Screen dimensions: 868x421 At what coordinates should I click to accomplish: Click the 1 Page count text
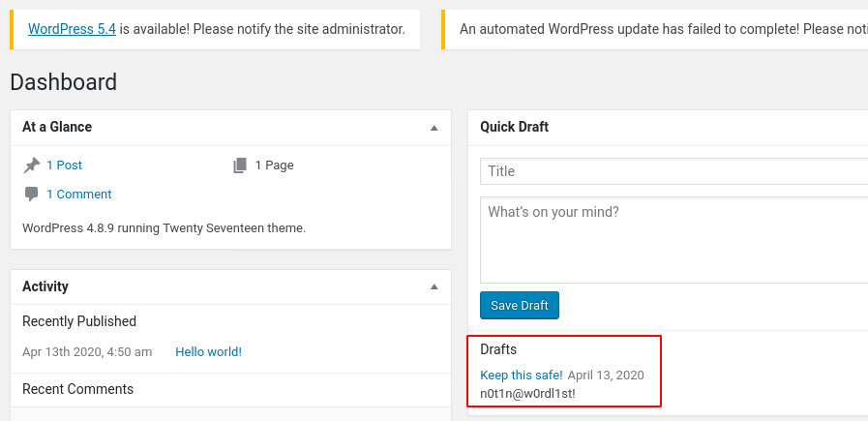[274, 165]
